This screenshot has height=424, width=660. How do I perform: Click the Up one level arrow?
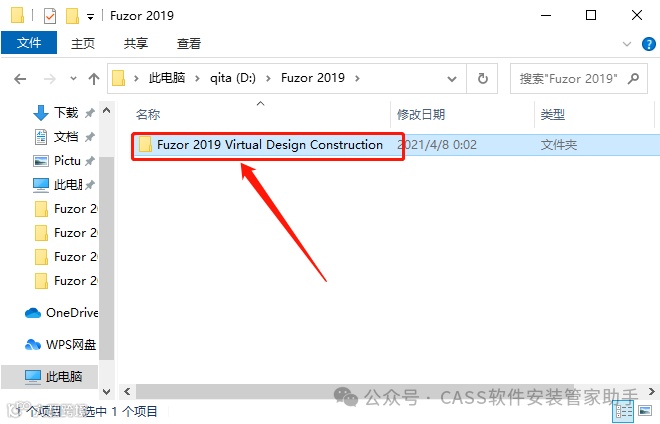(94, 79)
